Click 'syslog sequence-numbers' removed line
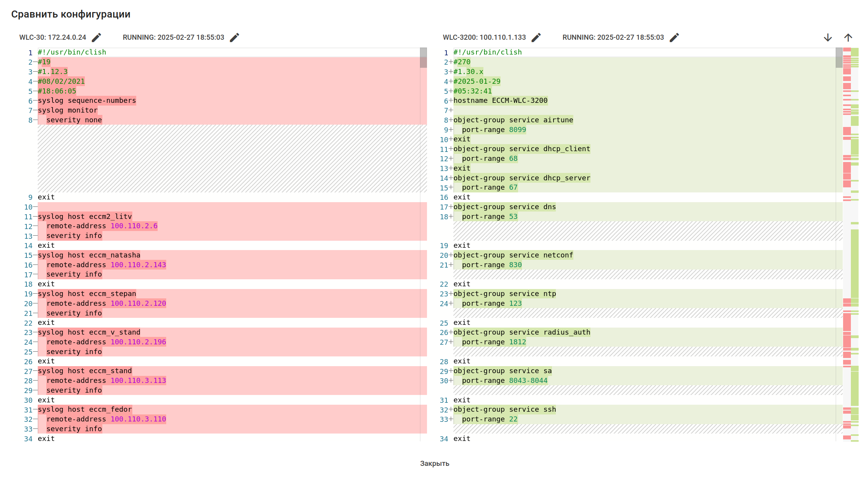The width and height of the screenshot is (868, 483). (x=87, y=100)
